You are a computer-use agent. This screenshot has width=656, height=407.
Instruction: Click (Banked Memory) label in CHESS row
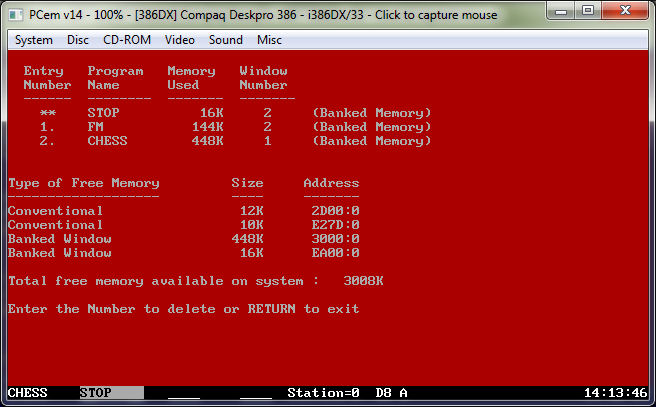tap(372, 141)
